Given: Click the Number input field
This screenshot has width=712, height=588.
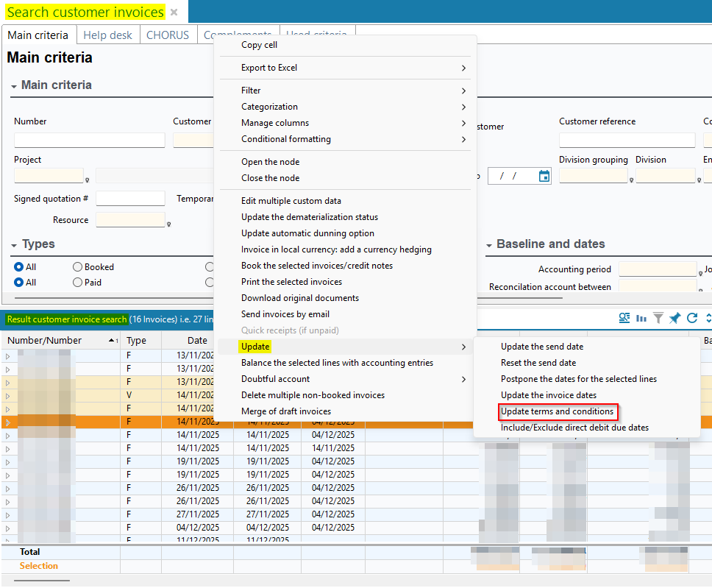Looking at the screenshot, I should 89,140.
